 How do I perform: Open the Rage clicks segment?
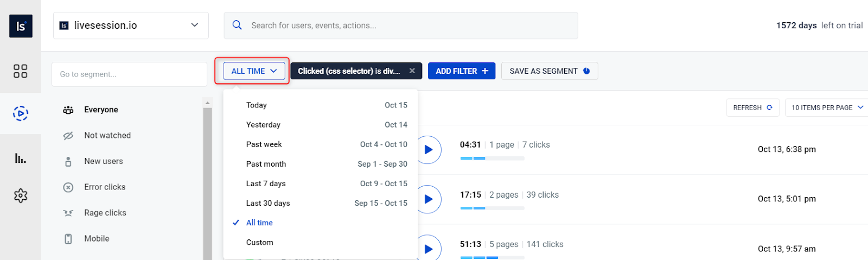pos(105,213)
